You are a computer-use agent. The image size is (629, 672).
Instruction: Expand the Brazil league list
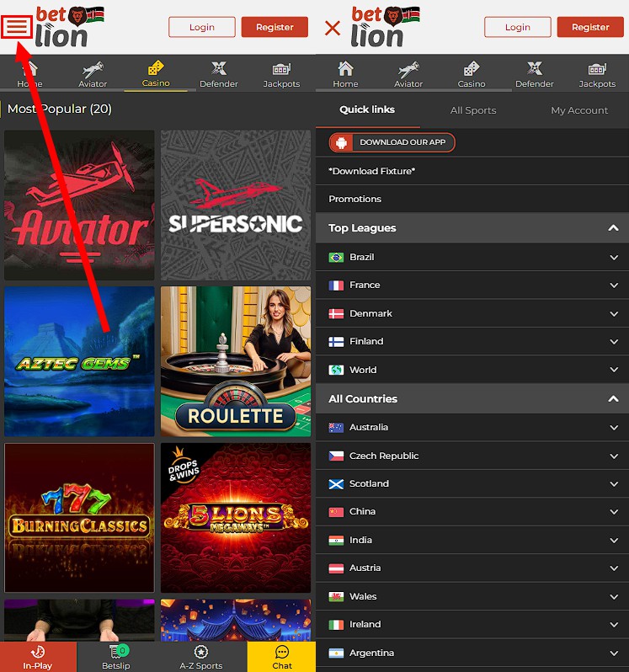pyautogui.click(x=614, y=258)
